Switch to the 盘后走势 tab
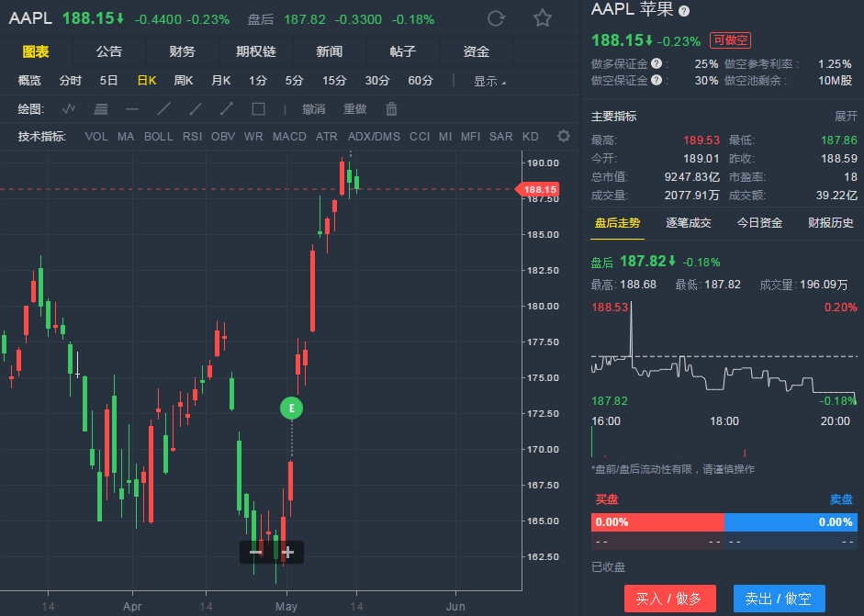Image resolution: width=864 pixels, height=616 pixels. pos(618,223)
